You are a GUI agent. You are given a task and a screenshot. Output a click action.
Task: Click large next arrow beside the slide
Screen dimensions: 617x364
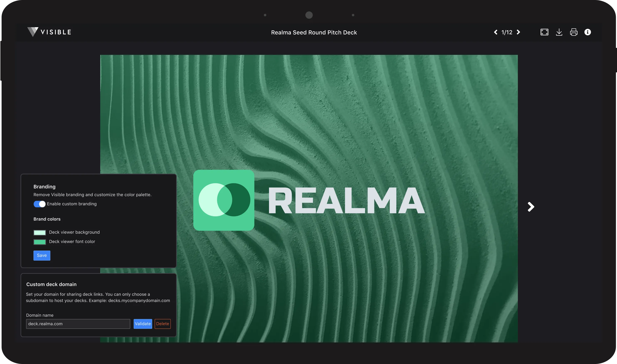531,207
